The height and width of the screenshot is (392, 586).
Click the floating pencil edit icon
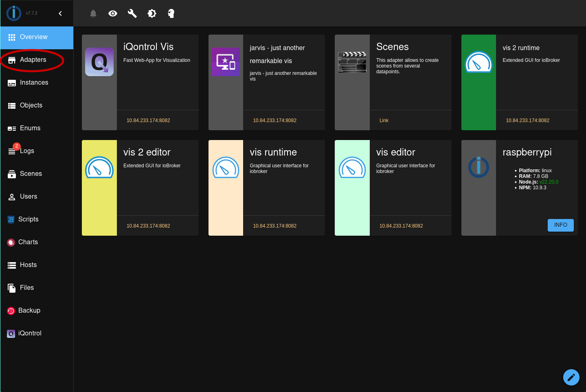tap(571, 377)
